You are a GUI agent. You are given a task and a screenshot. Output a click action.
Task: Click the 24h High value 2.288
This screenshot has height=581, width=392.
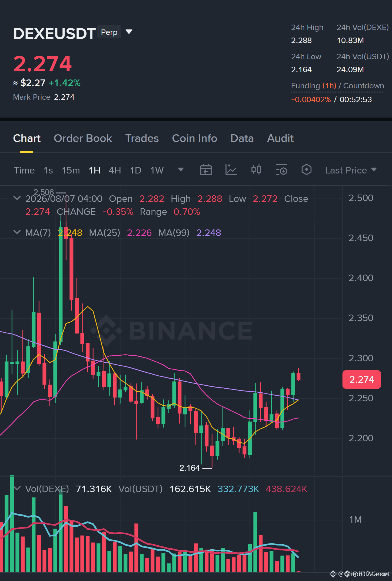(x=301, y=40)
